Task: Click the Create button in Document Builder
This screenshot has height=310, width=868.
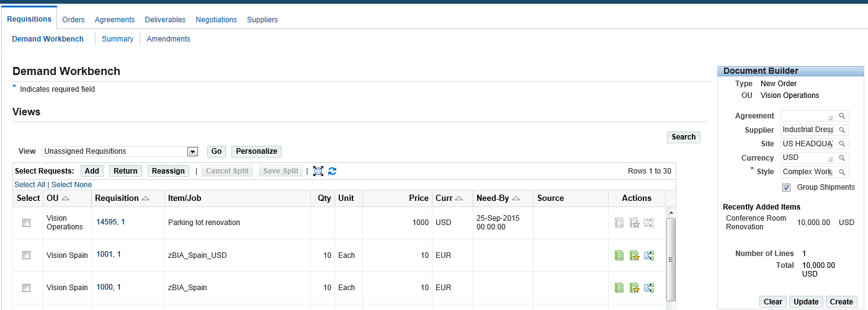Action: 841,302
